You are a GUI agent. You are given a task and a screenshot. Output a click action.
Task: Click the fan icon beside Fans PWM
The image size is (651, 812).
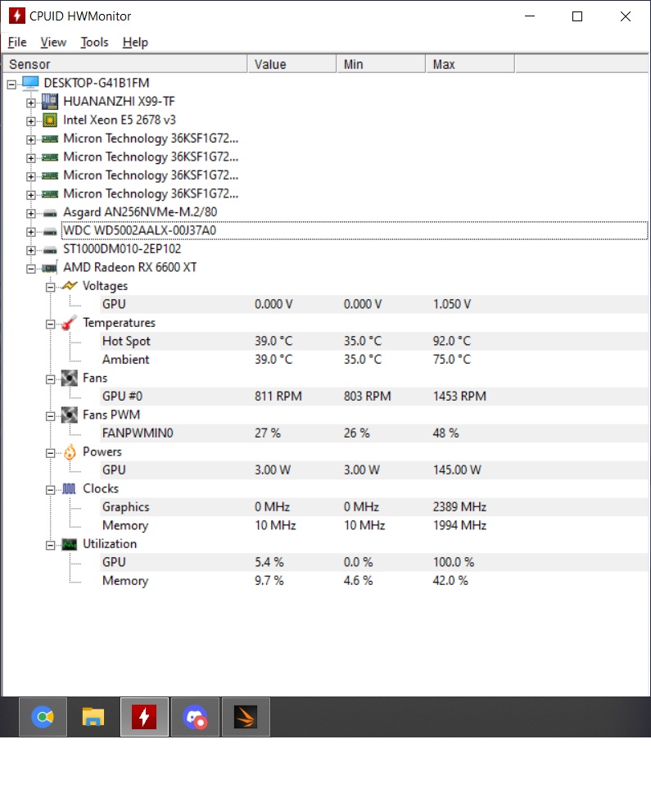point(70,415)
